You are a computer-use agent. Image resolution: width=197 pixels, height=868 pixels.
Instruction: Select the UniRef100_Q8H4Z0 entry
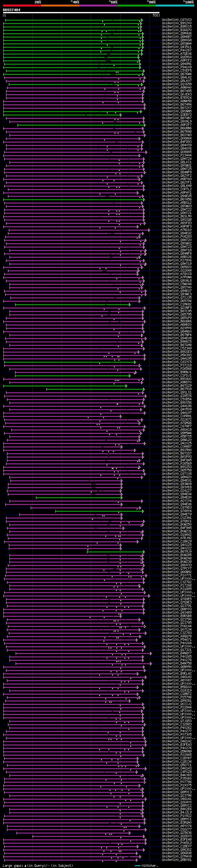point(177,477)
